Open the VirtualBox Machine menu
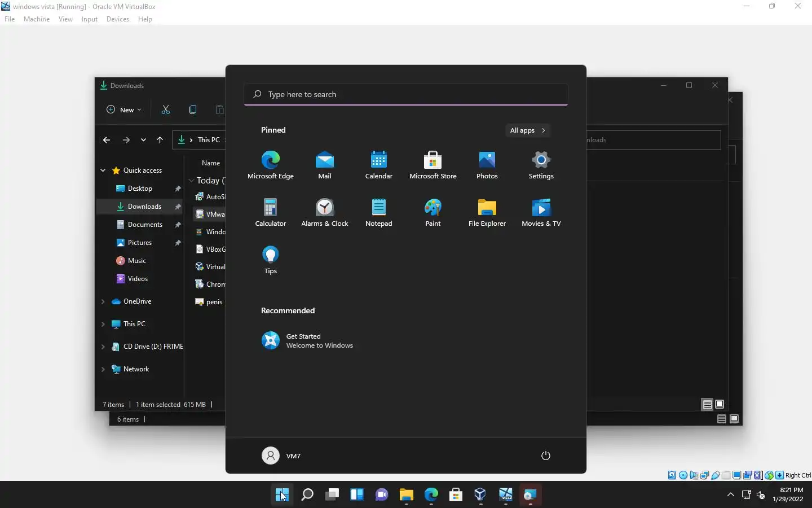 (37, 19)
